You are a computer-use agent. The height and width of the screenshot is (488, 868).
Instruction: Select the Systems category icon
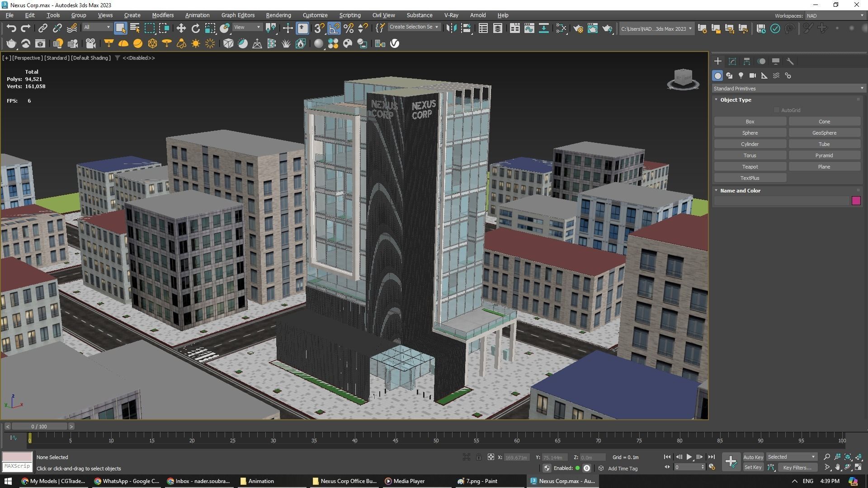pyautogui.click(x=788, y=75)
